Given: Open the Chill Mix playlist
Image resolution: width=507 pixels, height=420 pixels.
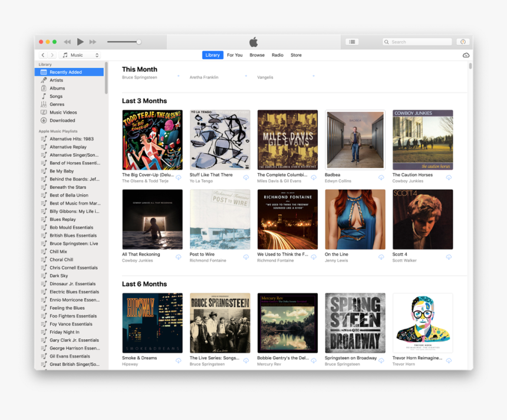Looking at the screenshot, I should point(69,252).
